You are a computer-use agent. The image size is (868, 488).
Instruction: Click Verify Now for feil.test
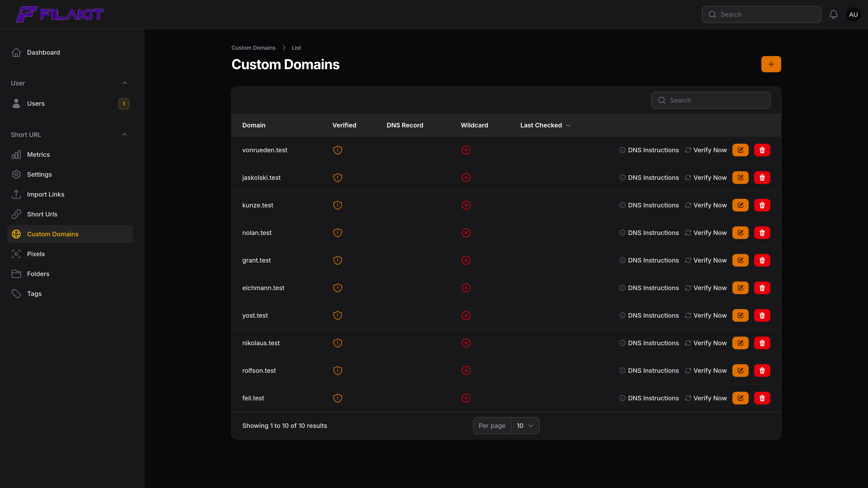[706, 398]
